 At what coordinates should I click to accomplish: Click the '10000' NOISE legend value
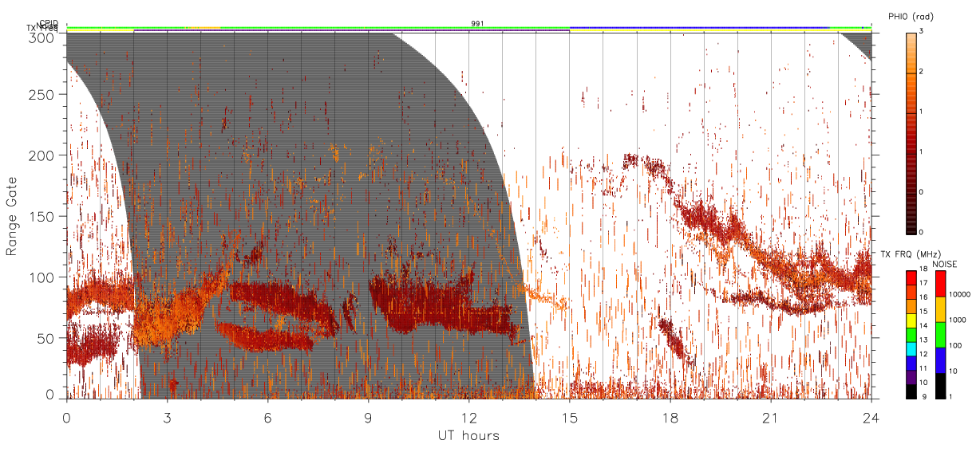[x=961, y=295]
